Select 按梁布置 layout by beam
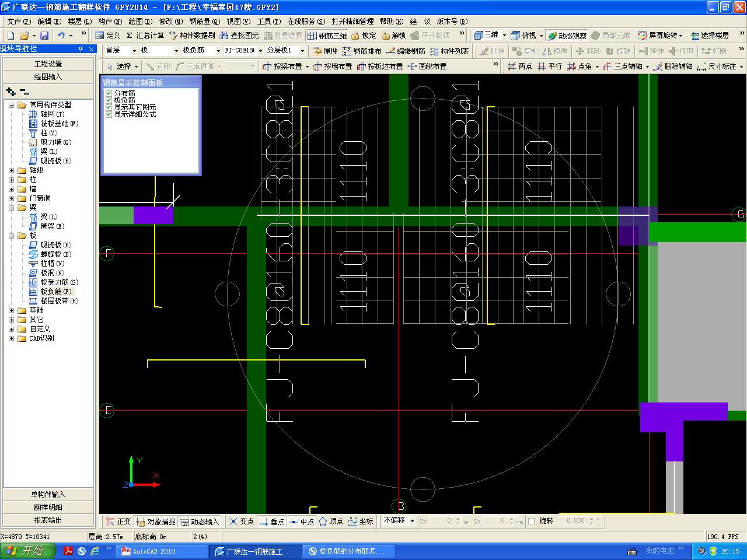Screen dimensions: 747x560 282,66
